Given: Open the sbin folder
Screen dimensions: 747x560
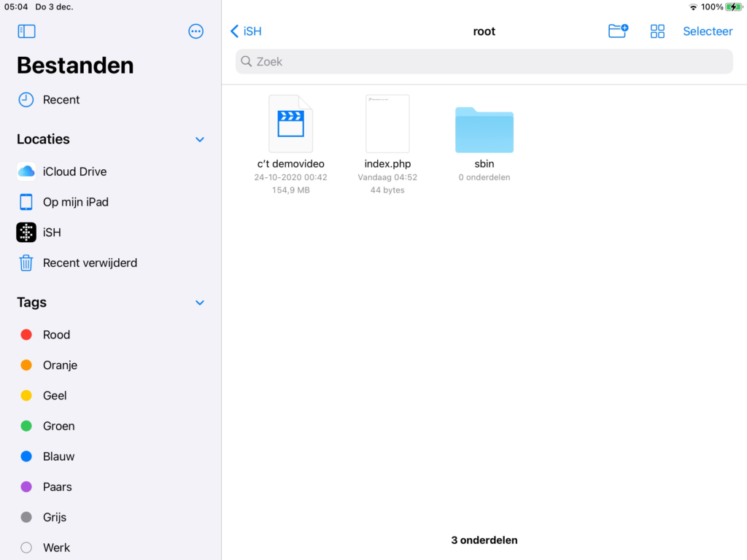Looking at the screenshot, I should pos(484,130).
